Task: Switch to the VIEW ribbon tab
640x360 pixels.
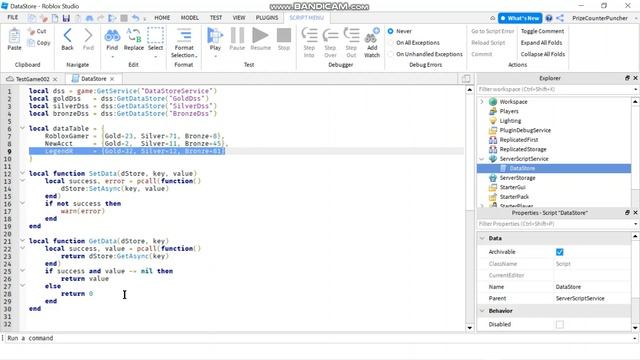Action: (239, 18)
